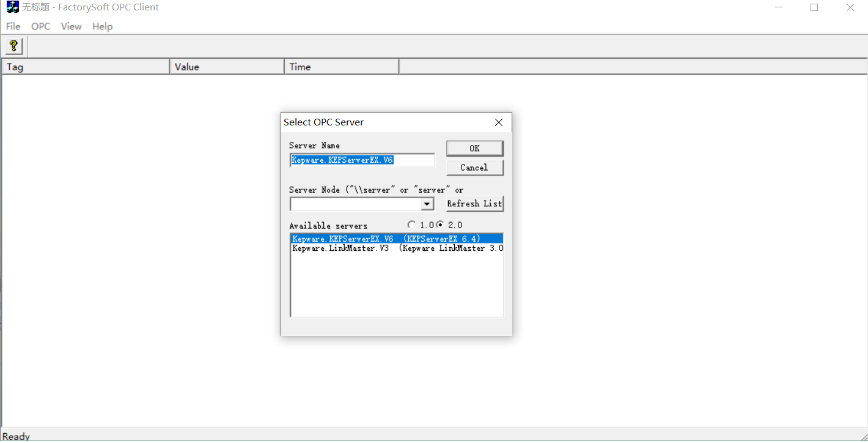Click the About help icon in toolbar
Image resolution: width=868 pixels, height=443 pixels.
click(13, 46)
